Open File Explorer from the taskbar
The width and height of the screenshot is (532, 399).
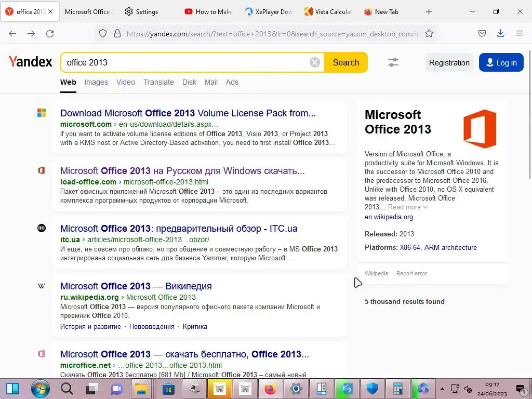click(142, 389)
